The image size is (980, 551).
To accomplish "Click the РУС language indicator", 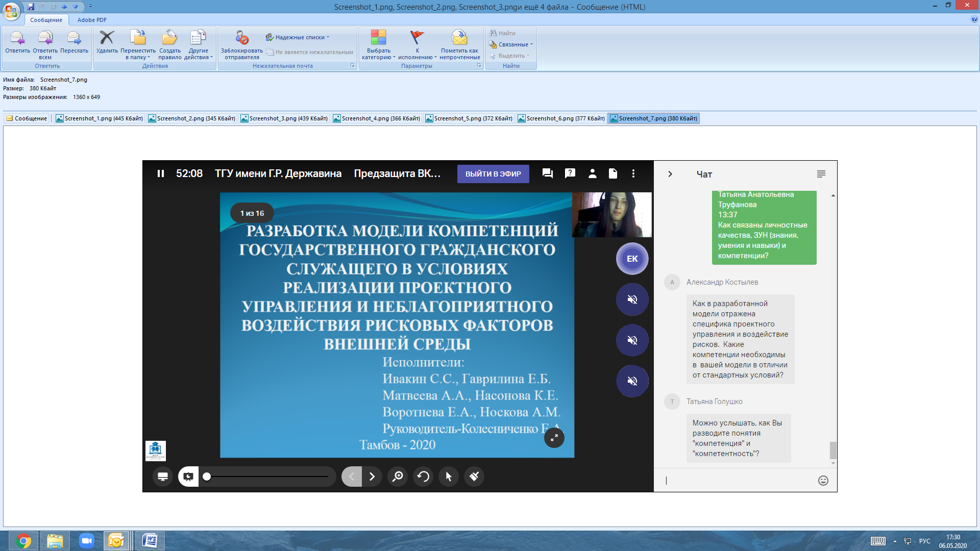I will click(x=924, y=541).
